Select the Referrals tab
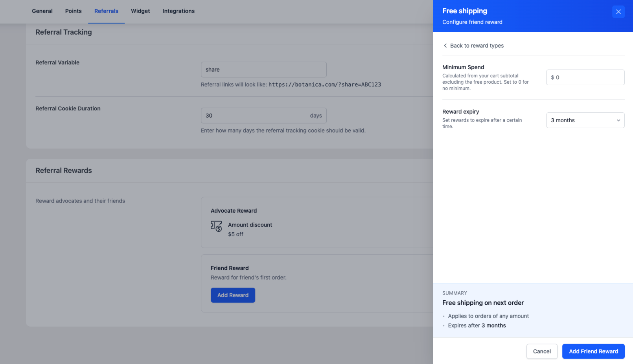The image size is (633, 364). click(x=106, y=11)
